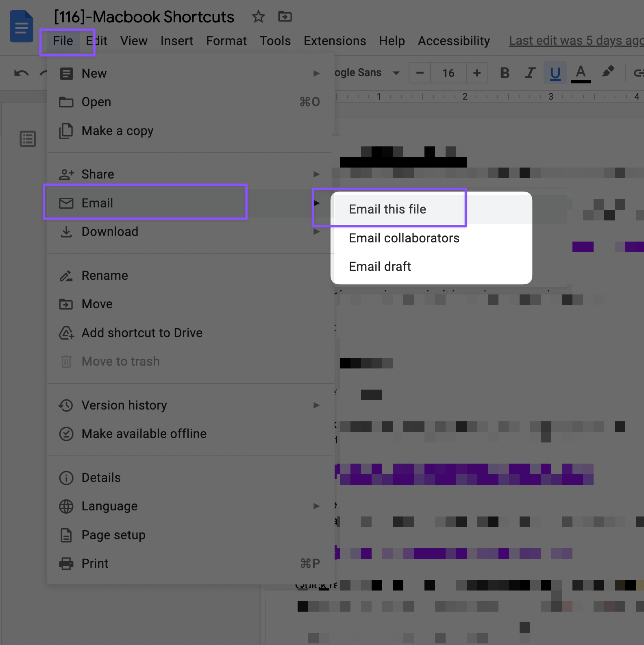
Task: Click the Print printer icon
Action: click(66, 564)
